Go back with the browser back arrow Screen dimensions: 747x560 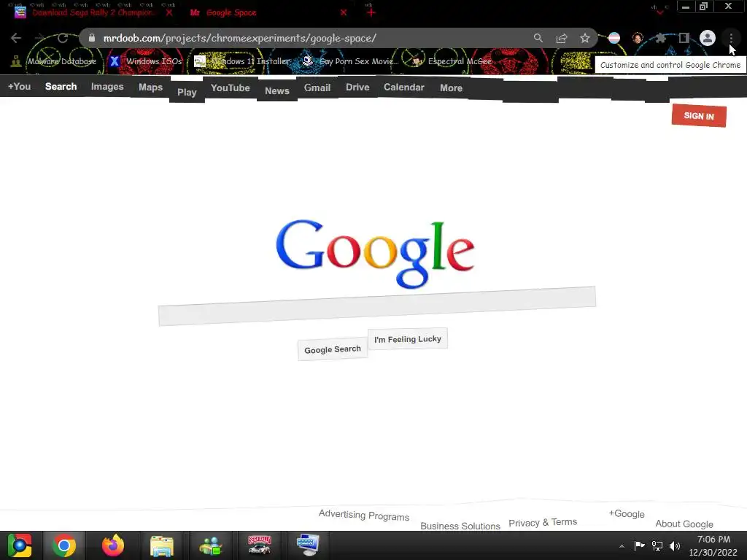coord(16,38)
